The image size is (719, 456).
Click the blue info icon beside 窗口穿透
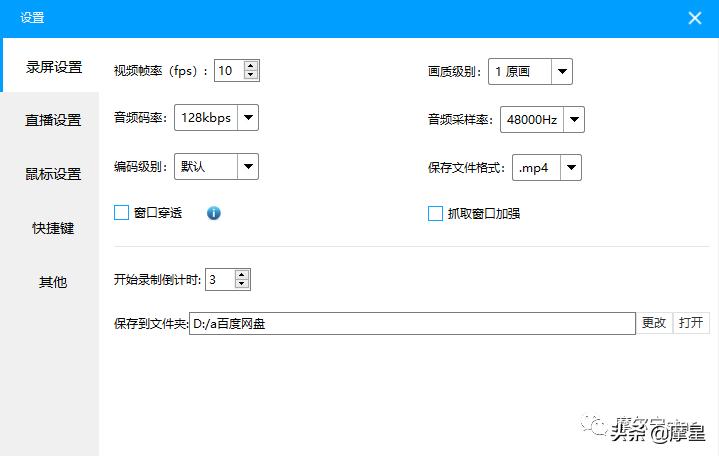tap(214, 213)
